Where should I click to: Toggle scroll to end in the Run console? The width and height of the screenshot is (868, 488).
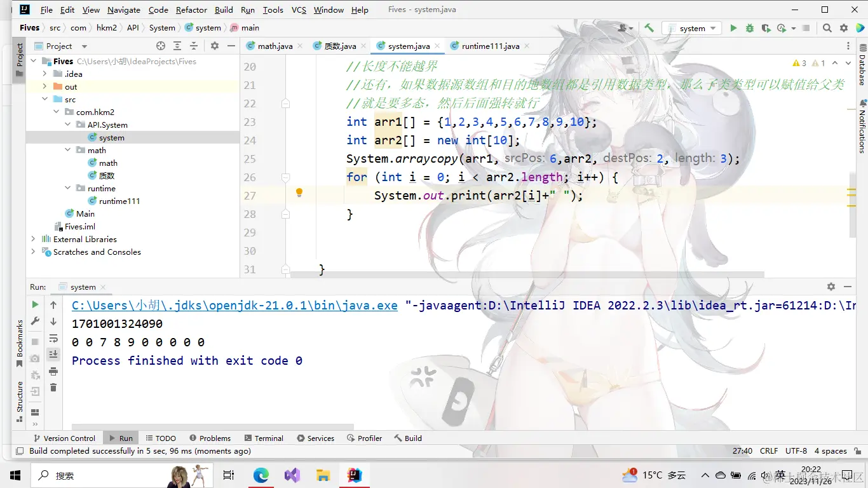coord(53,355)
